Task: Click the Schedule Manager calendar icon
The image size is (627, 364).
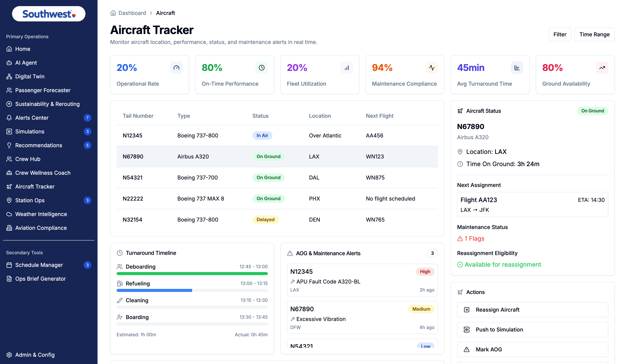Action: coord(9,265)
